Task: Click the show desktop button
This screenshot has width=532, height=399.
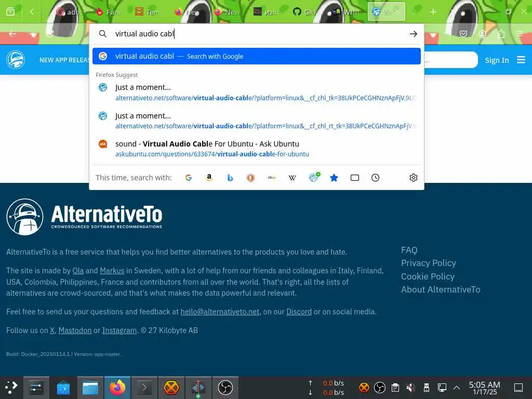Action: [x=518, y=388]
